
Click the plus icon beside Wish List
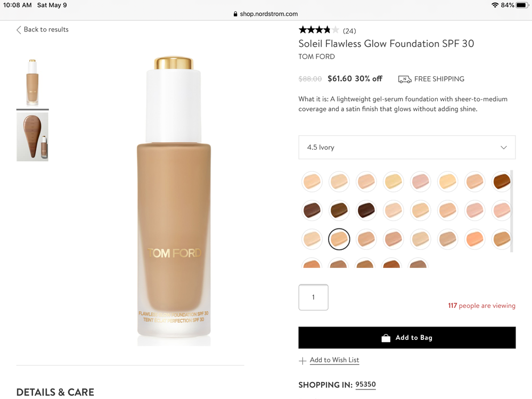pos(302,361)
